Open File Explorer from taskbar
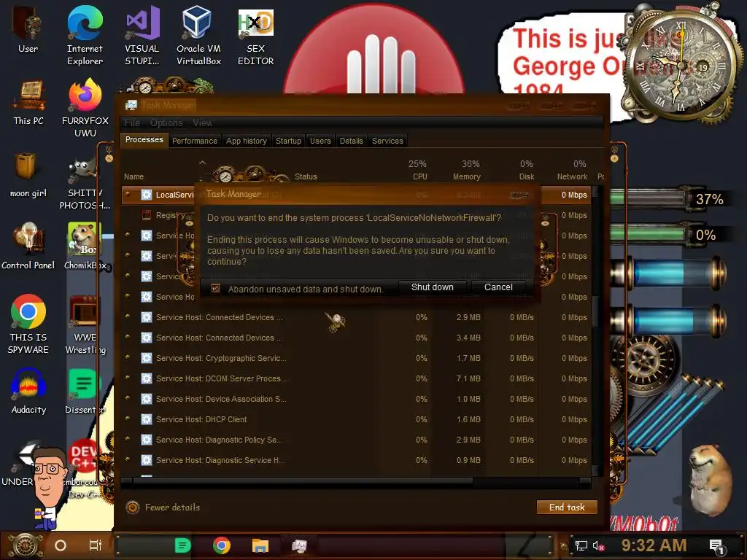Viewport: 747px width, 560px height. click(260, 545)
